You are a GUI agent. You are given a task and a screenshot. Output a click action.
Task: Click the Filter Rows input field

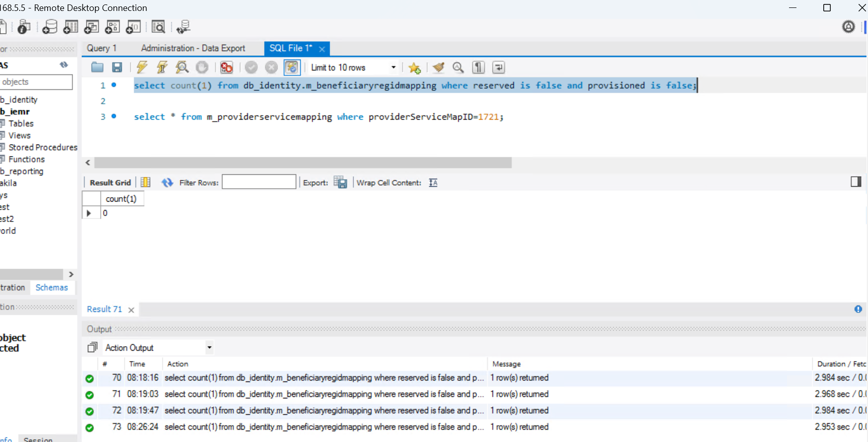coord(259,182)
